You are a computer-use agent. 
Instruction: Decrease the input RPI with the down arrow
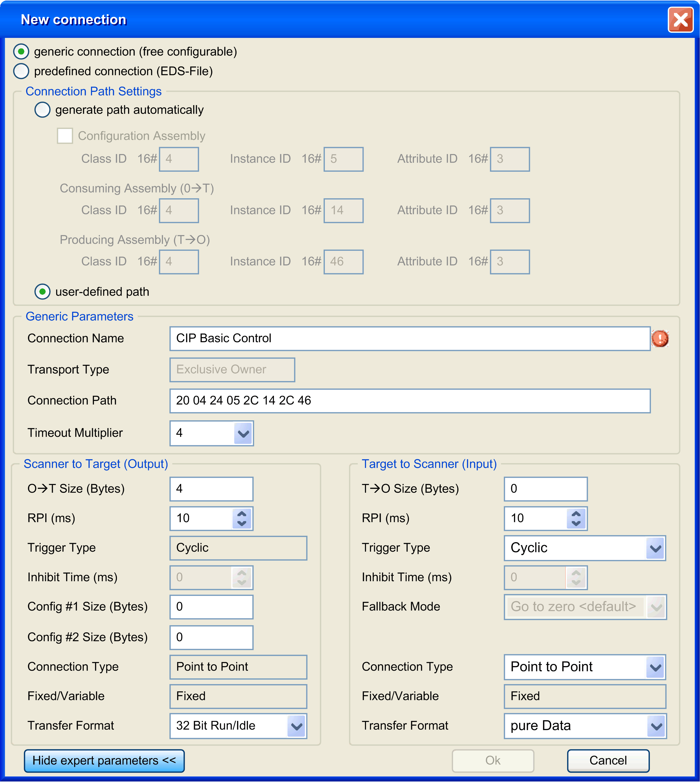pyautogui.click(x=576, y=523)
